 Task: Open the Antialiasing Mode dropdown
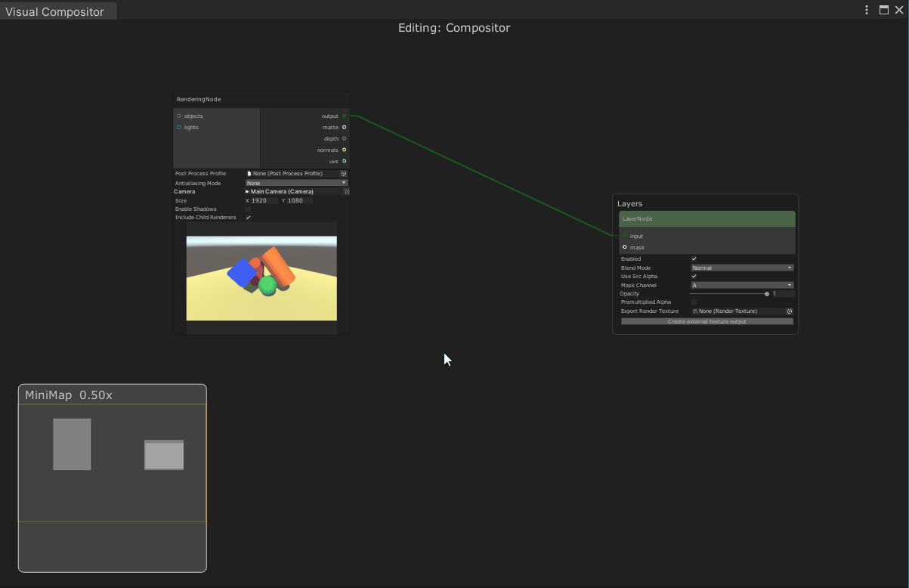295,182
